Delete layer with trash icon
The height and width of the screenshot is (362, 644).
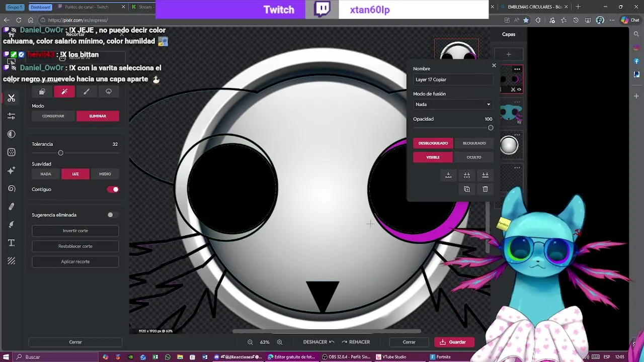pos(485,189)
